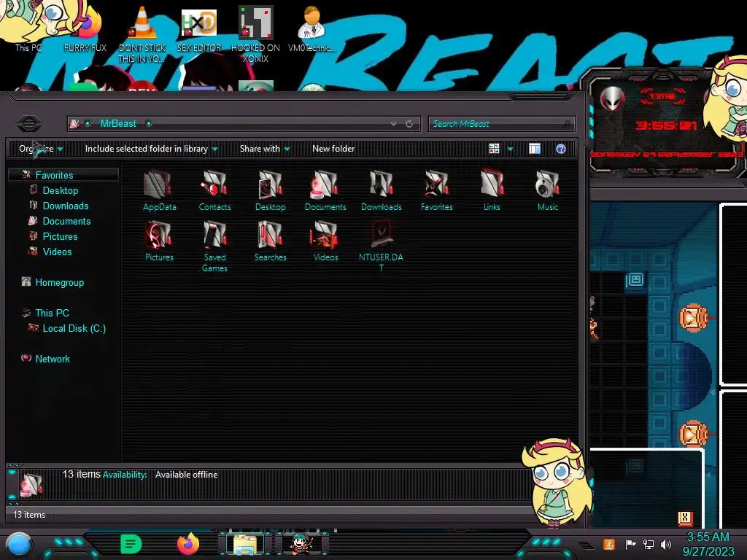Click the HOOKED ON XONIX desktop icon
The image size is (747, 560).
[255, 34]
